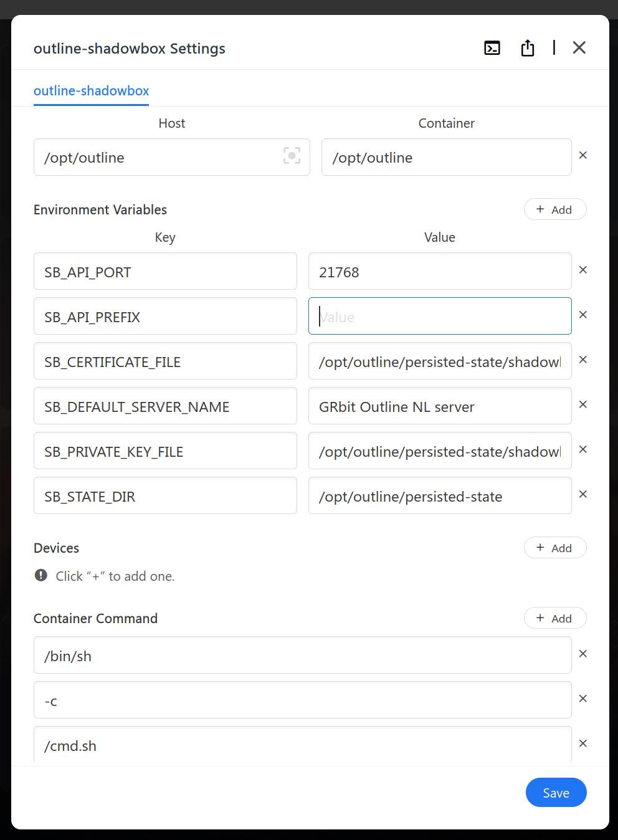
Task: Add a container command argument
Action: click(x=554, y=619)
